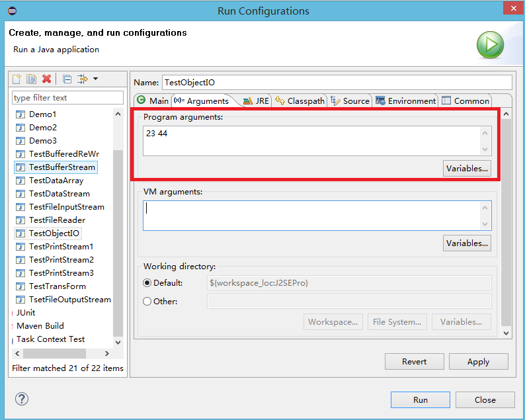
Task: Select TestObjectIO configuration
Action: [54, 233]
